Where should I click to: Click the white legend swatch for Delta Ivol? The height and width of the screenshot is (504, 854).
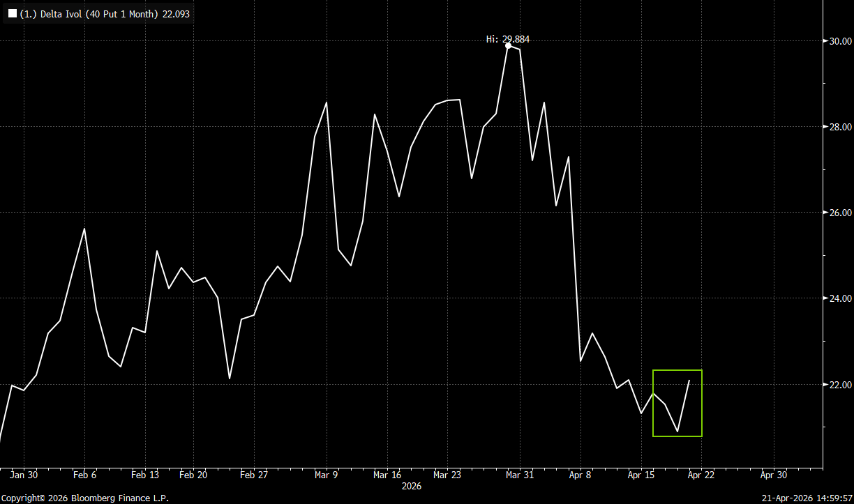(x=12, y=13)
